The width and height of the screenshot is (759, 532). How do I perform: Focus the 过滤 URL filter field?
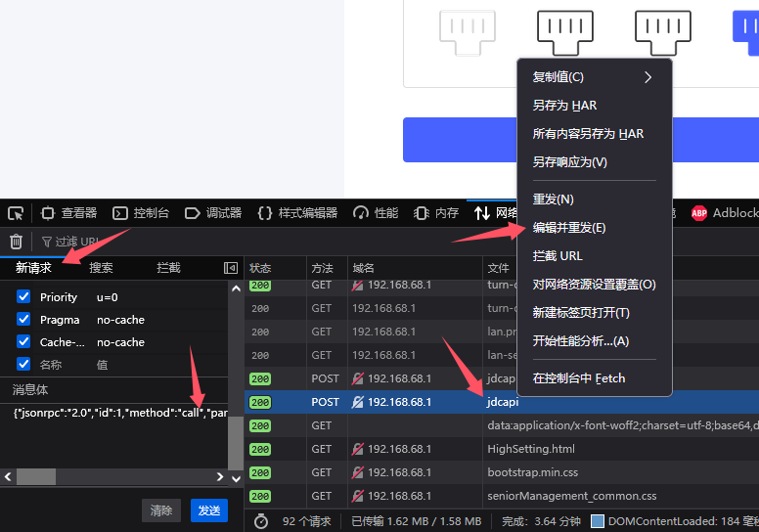click(71, 242)
